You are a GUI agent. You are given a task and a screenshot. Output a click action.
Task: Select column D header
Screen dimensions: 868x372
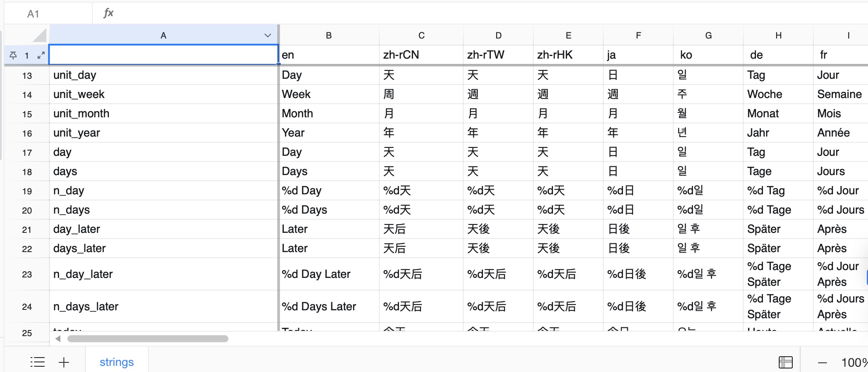(498, 35)
